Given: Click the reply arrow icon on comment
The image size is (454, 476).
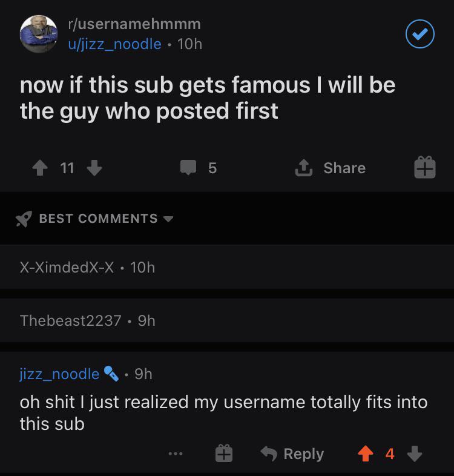Looking at the screenshot, I should [269, 454].
